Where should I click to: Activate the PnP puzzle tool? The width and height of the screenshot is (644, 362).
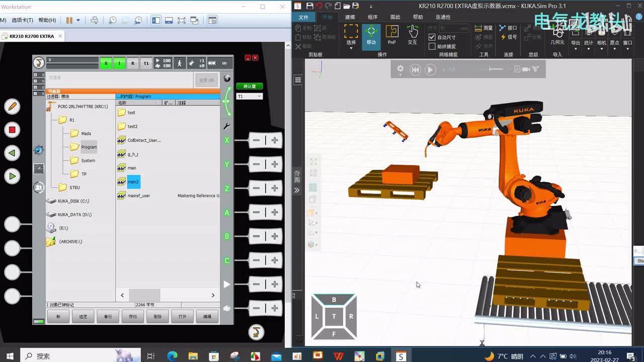[x=391, y=35]
